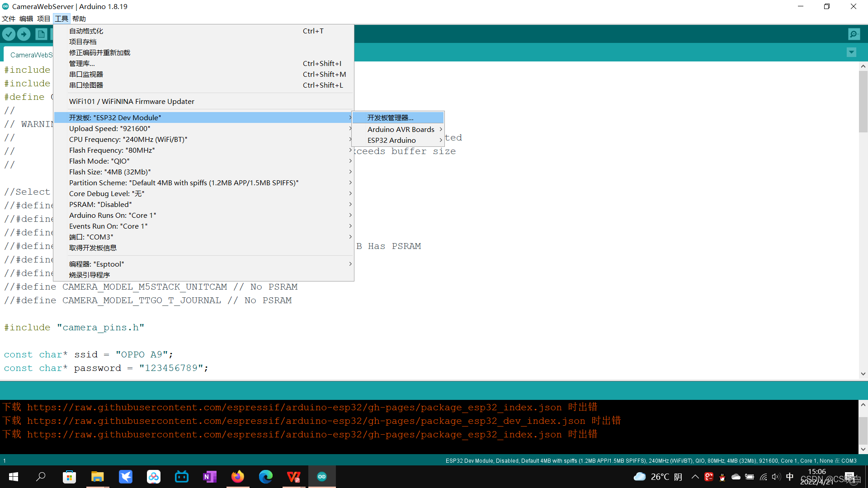Select 自动格式化 menu entry
This screenshot has width=868, height=488.
pos(203,31)
